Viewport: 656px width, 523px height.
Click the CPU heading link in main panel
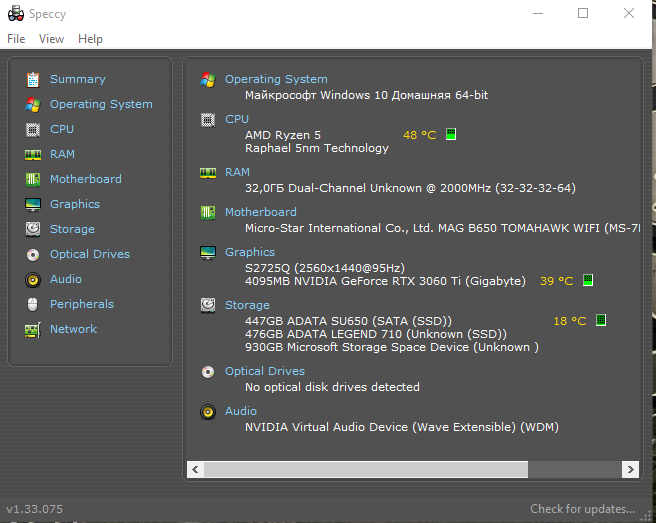(237, 119)
